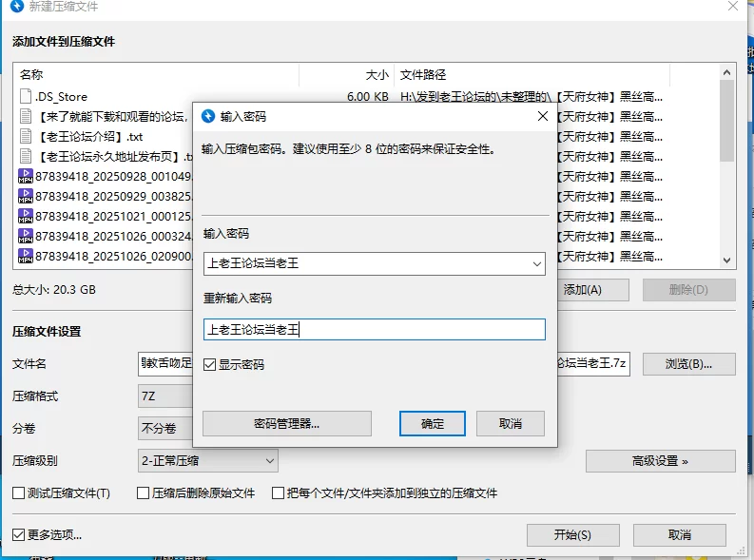This screenshot has width=754, height=560.
Task: Open the 压缩格式 7Z dropdown
Action: pyautogui.click(x=164, y=396)
